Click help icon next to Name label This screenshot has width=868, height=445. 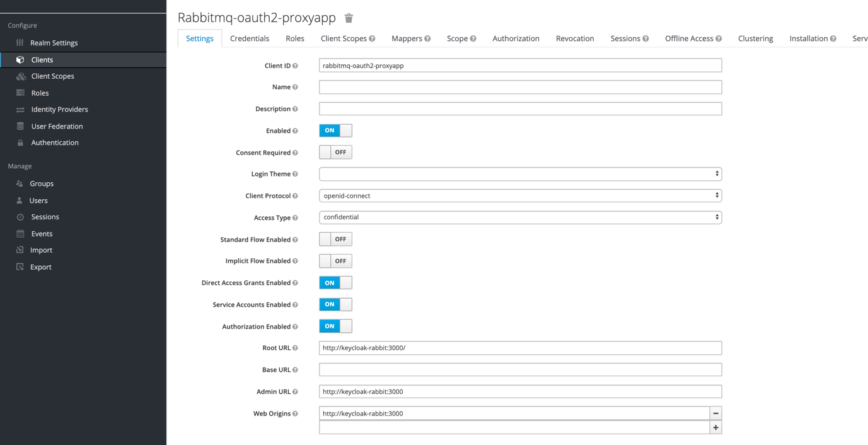[295, 87]
